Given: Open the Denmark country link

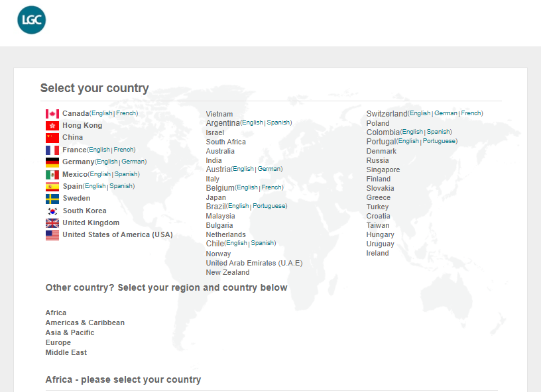Looking at the screenshot, I should coord(381,151).
